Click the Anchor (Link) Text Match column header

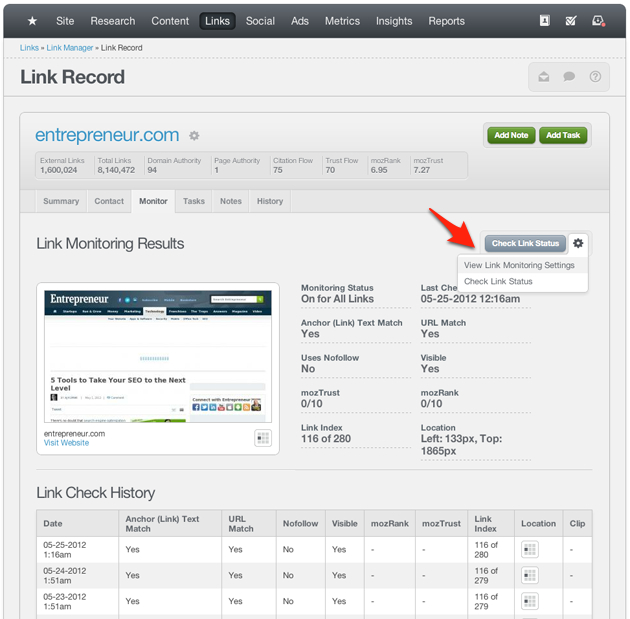pos(170,523)
